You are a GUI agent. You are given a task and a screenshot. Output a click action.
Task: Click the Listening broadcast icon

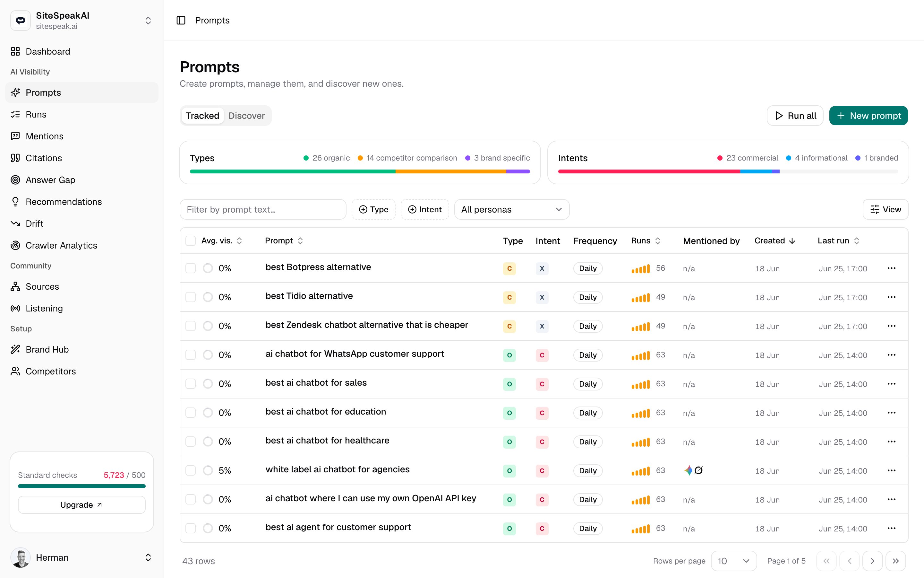tap(15, 308)
